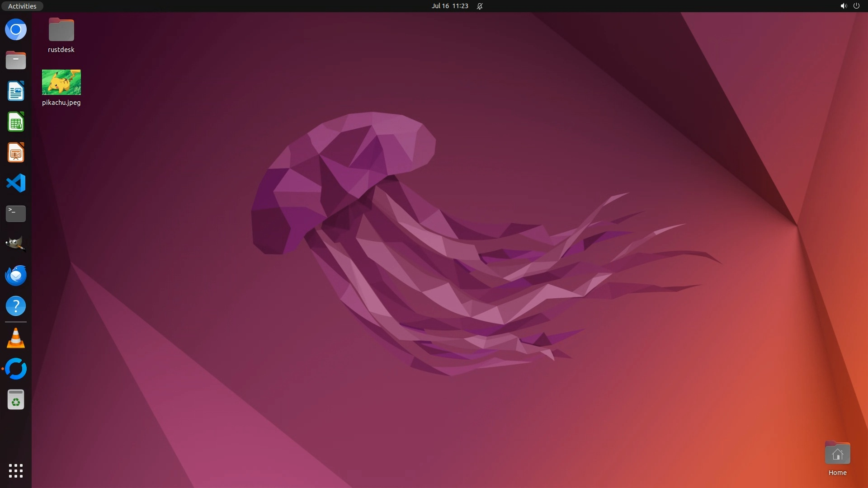Open the Trash from dock
The image size is (868, 488).
(16, 400)
